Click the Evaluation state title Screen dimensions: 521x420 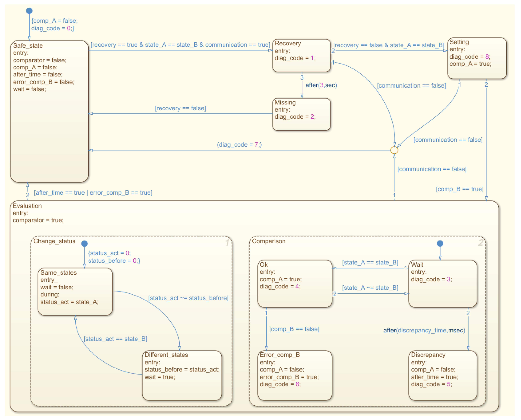point(27,206)
